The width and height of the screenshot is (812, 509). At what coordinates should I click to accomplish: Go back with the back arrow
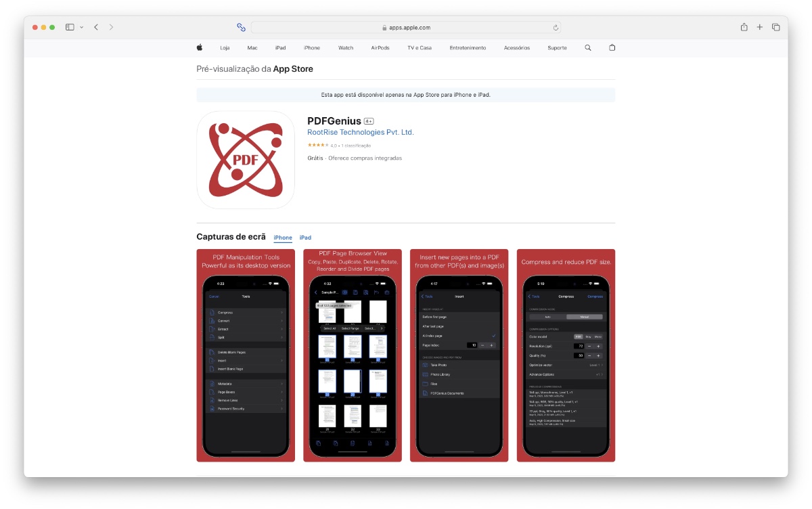(96, 27)
